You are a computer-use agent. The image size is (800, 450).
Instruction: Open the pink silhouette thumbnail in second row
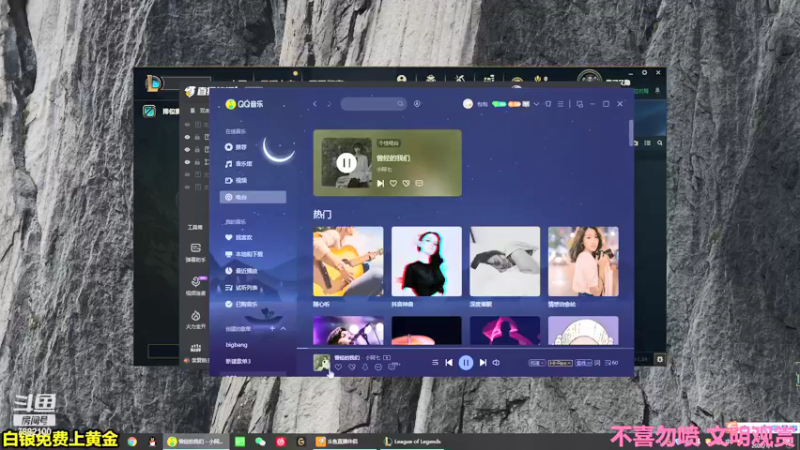(505, 331)
